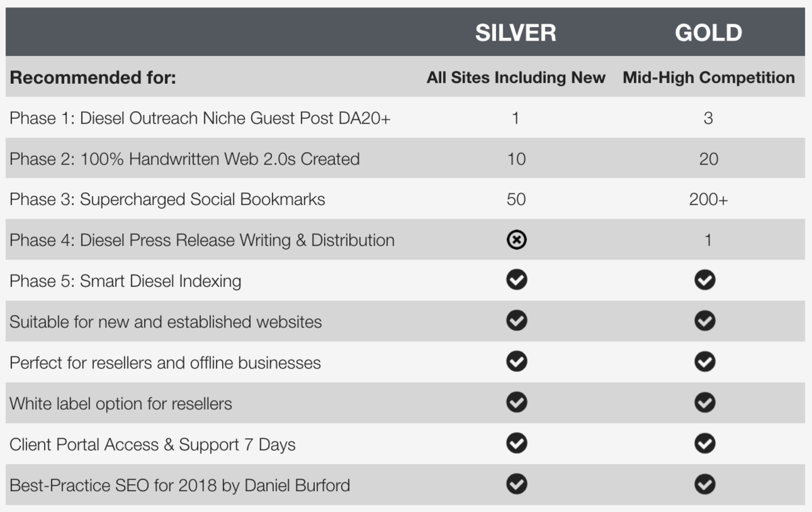Click Silver checkmark for Best-Practice SEO row
812x512 pixels.
tap(516, 484)
